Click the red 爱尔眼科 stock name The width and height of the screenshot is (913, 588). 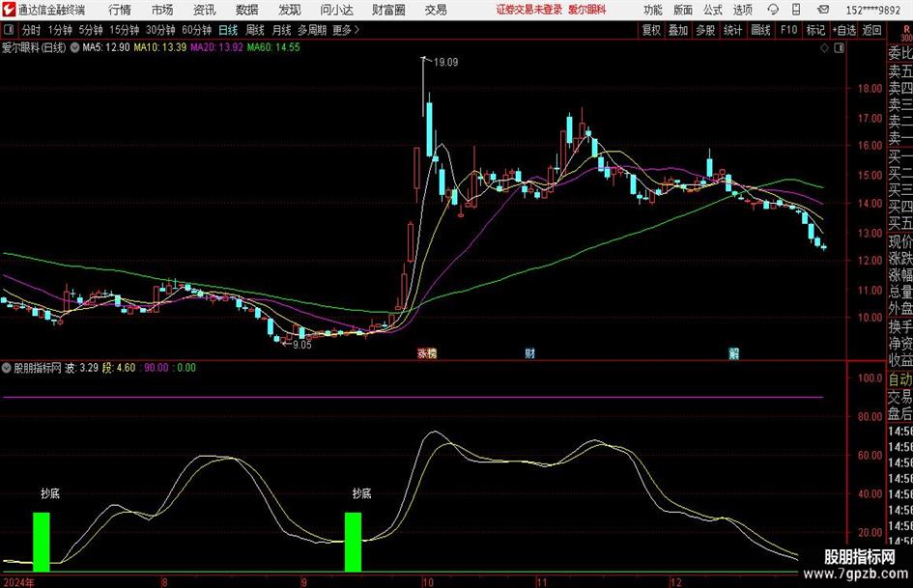click(x=587, y=10)
